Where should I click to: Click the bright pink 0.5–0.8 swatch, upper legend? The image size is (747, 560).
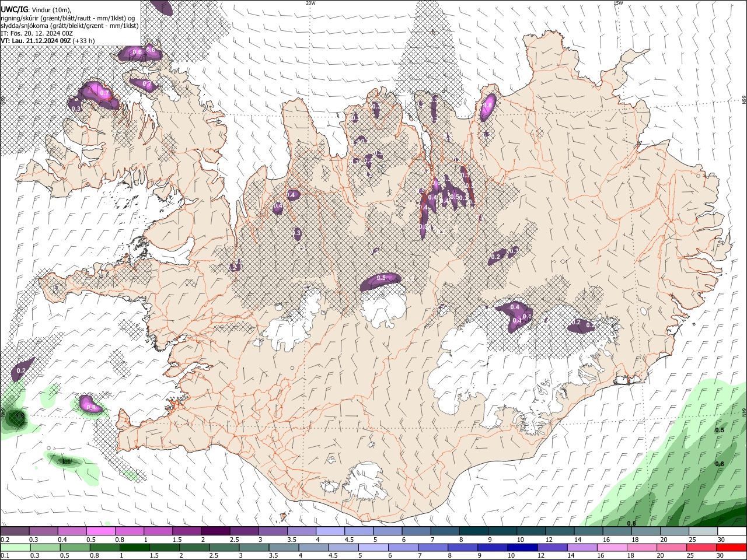coord(100,531)
